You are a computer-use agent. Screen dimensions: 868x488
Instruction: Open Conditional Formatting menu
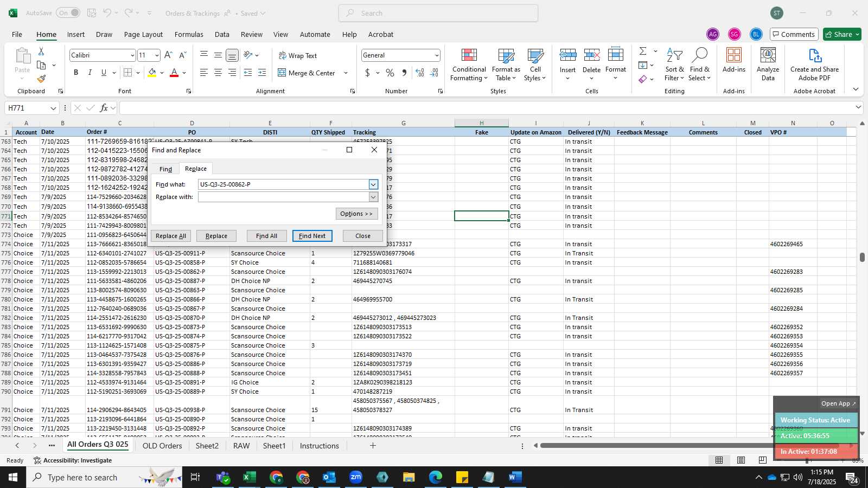pos(469,65)
